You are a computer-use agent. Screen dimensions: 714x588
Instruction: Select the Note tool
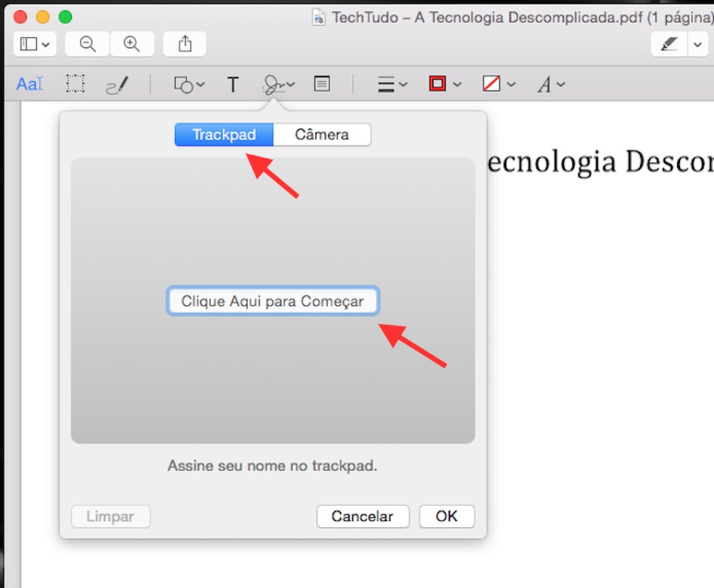point(322,83)
